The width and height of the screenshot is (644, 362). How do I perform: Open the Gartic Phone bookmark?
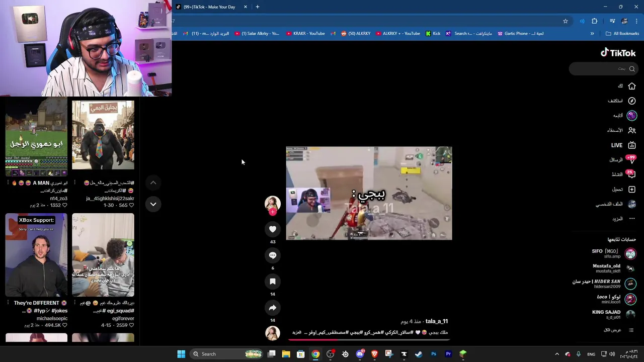click(x=520, y=34)
